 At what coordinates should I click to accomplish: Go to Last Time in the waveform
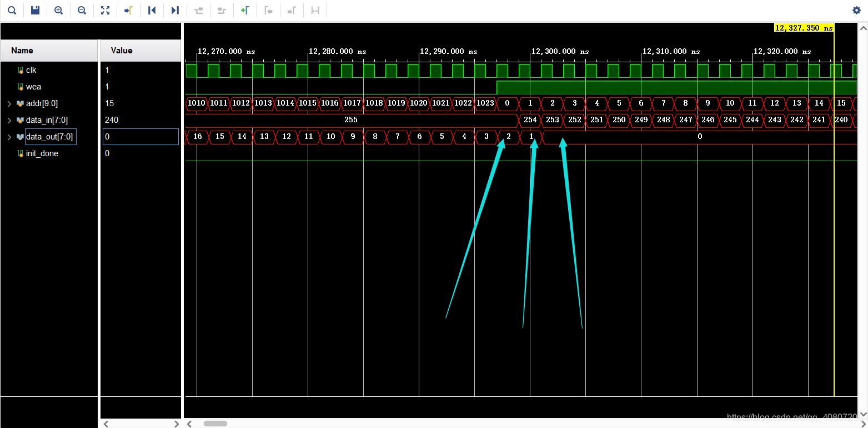tap(176, 10)
